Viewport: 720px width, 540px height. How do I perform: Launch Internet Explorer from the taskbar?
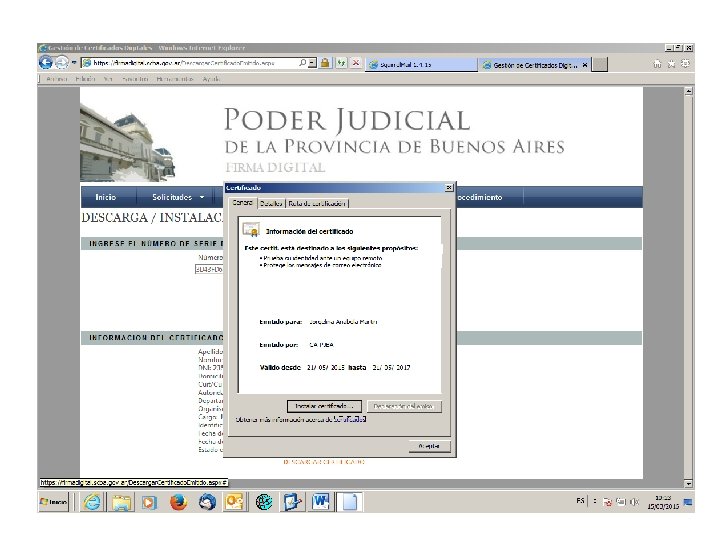pyautogui.click(x=92, y=502)
